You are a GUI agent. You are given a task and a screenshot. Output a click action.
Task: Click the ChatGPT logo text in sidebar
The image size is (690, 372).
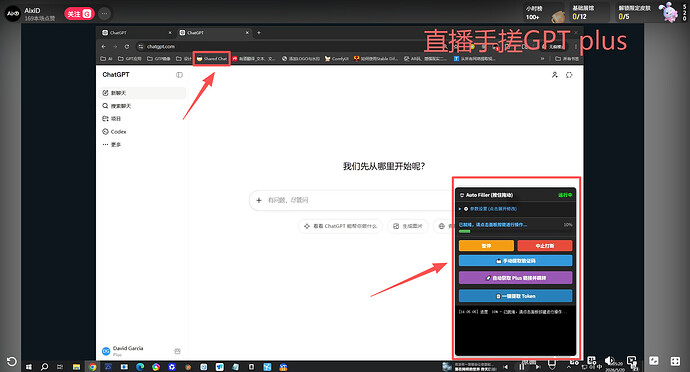click(x=116, y=75)
